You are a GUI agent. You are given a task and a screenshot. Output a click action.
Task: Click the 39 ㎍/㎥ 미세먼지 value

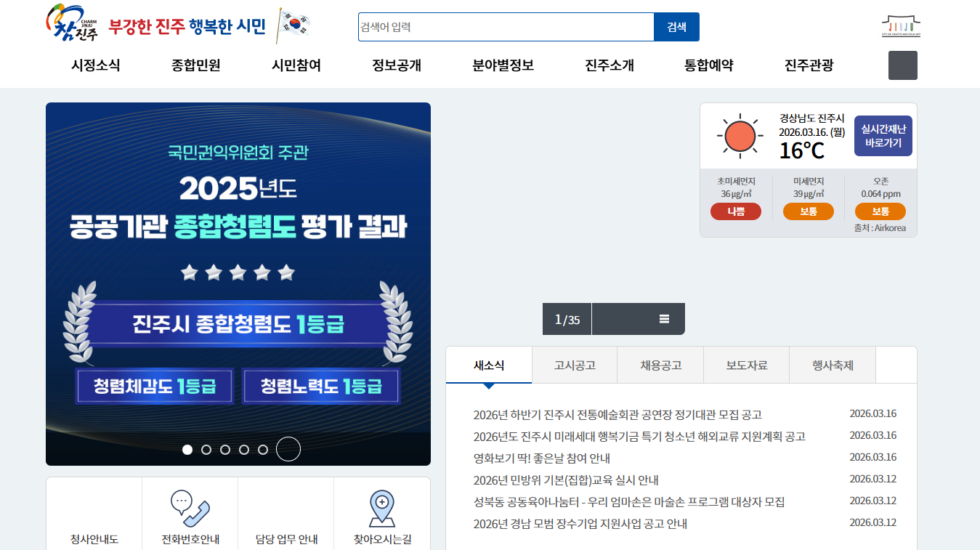pyautogui.click(x=809, y=194)
